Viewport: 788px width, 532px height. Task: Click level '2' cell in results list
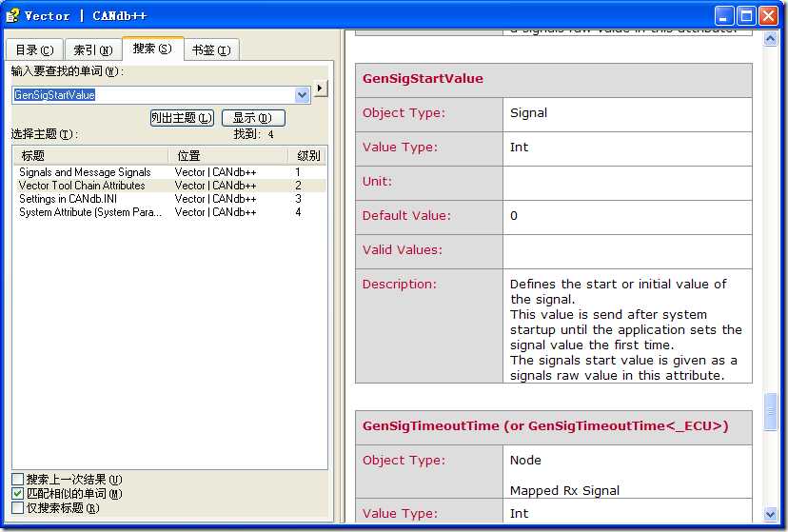click(x=298, y=186)
